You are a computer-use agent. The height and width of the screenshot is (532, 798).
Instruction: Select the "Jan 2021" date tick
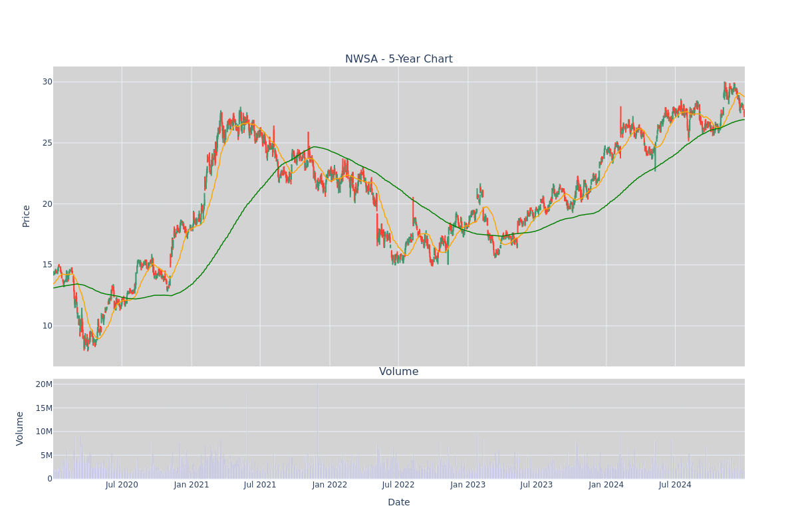[x=192, y=485]
